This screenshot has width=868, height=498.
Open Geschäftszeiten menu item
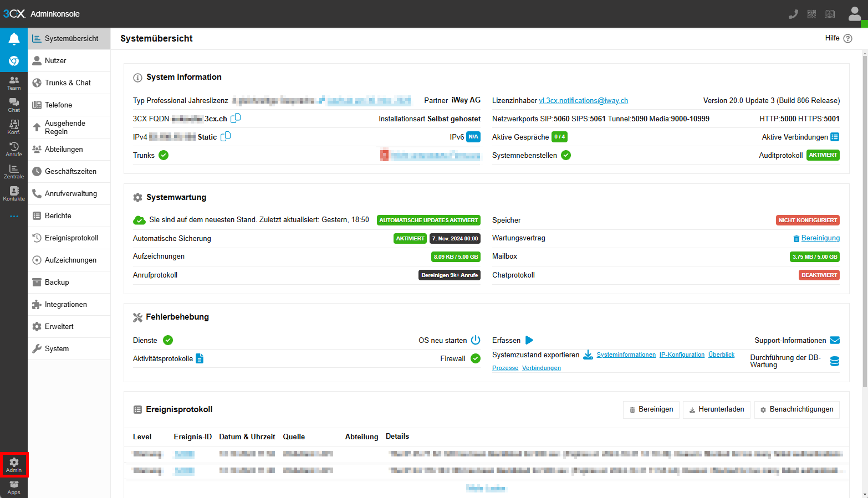tap(69, 172)
